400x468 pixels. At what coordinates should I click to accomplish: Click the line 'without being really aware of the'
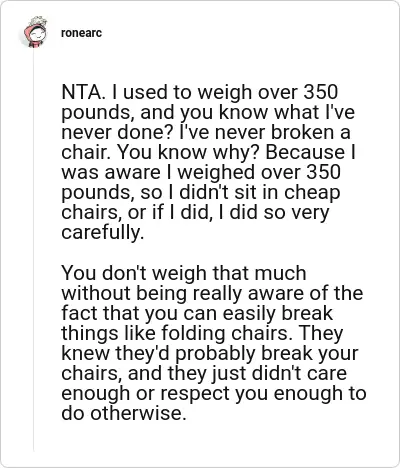click(212, 293)
